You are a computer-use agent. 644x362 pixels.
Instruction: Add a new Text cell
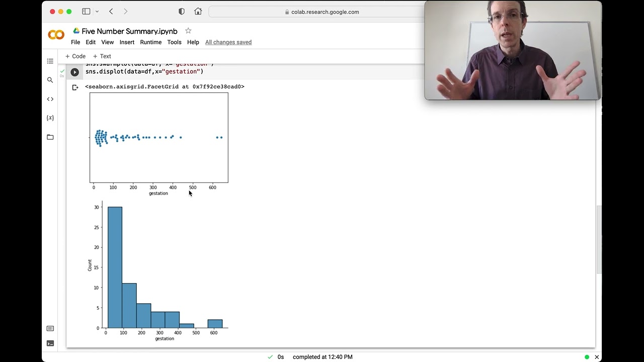102,56
